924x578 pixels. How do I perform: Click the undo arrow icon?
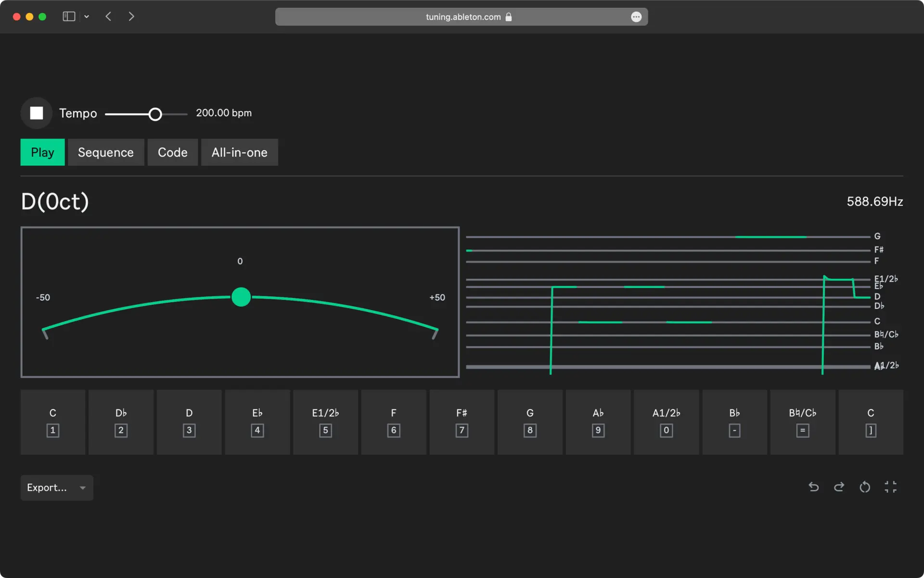pyautogui.click(x=814, y=487)
